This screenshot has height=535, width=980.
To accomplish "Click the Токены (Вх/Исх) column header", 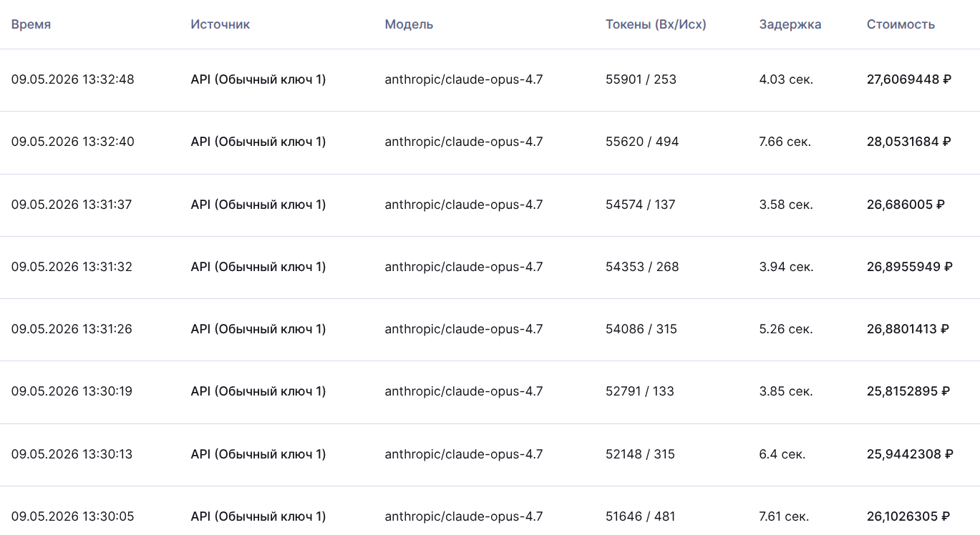I will coord(656,24).
